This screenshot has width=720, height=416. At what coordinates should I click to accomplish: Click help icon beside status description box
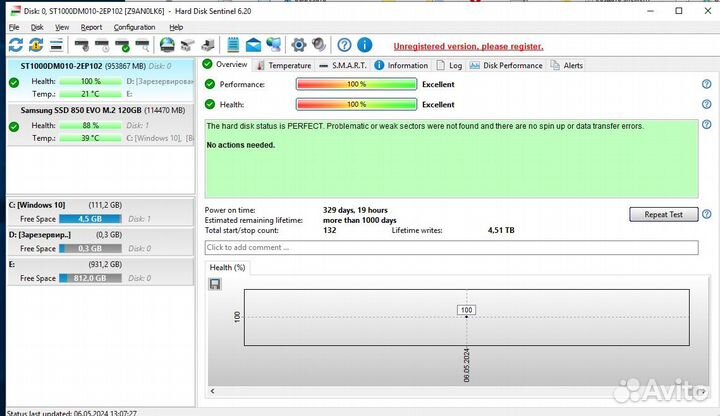click(x=706, y=124)
